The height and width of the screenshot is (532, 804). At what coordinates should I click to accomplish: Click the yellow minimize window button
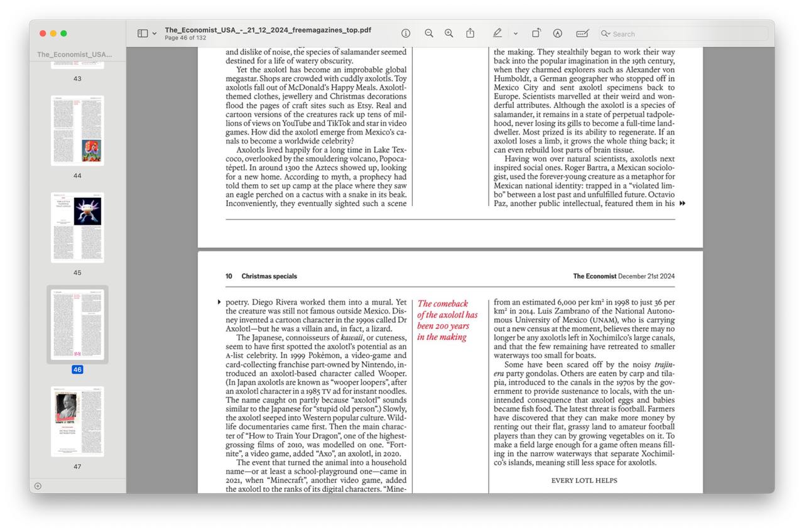click(53, 33)
